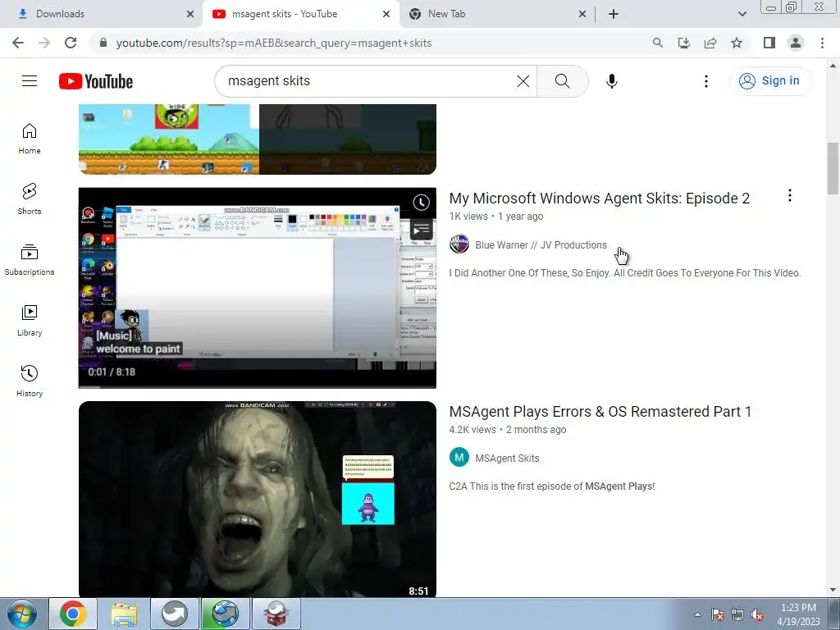Open History from the sidebar

tap(30, 381)
